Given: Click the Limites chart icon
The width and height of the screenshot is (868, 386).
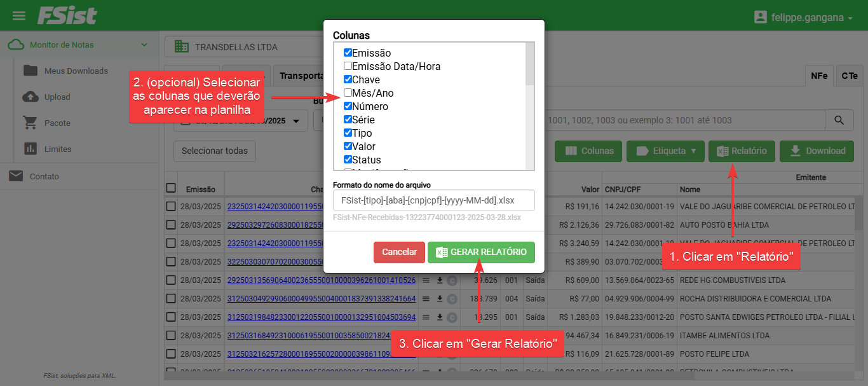Looking at the screenshot, I should pos(30,149).
